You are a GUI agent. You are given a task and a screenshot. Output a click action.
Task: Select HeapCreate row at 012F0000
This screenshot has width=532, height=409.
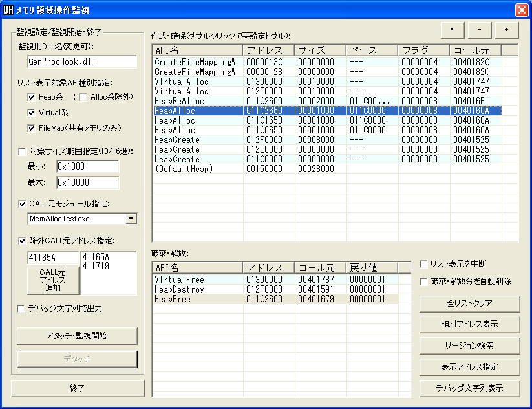tap(327, 140)
